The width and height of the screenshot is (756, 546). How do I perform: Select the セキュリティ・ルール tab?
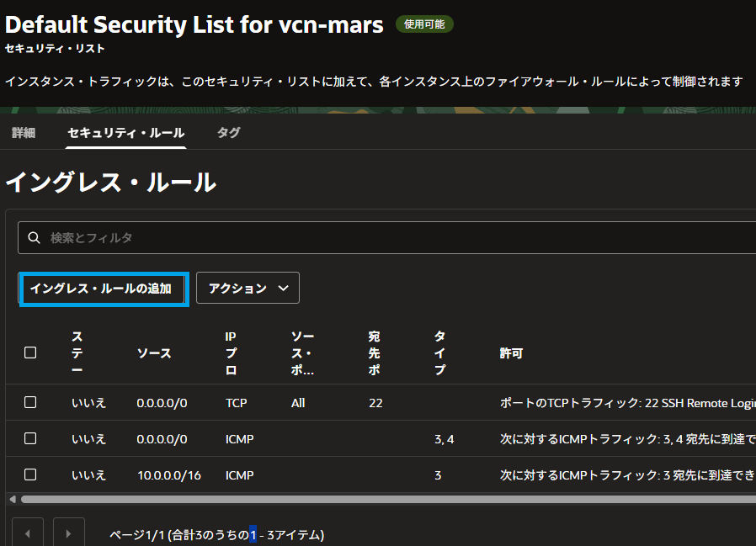126,133
